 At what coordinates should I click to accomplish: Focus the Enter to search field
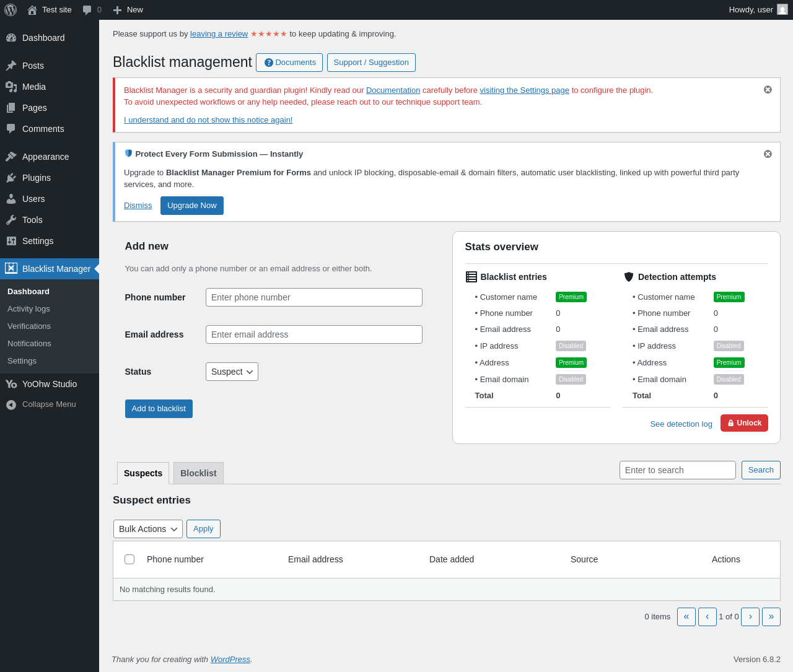pyautogui.click(x=678, y=470)
